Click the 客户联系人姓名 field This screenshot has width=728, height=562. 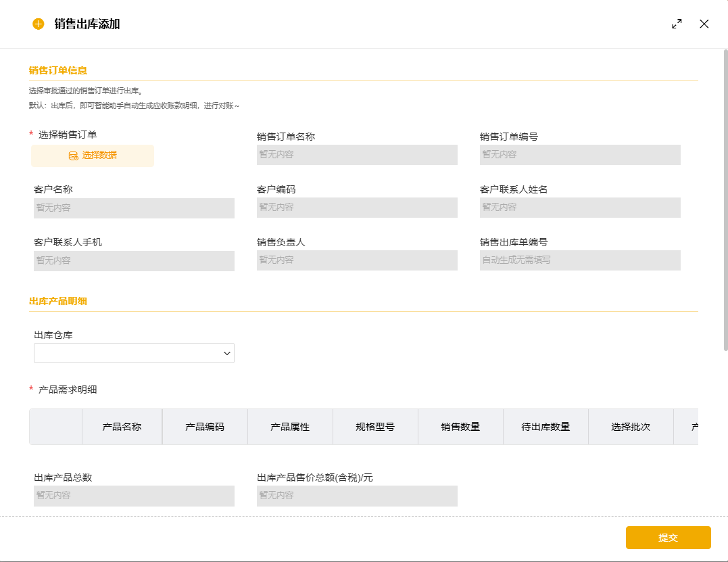[x=580, y=208]
